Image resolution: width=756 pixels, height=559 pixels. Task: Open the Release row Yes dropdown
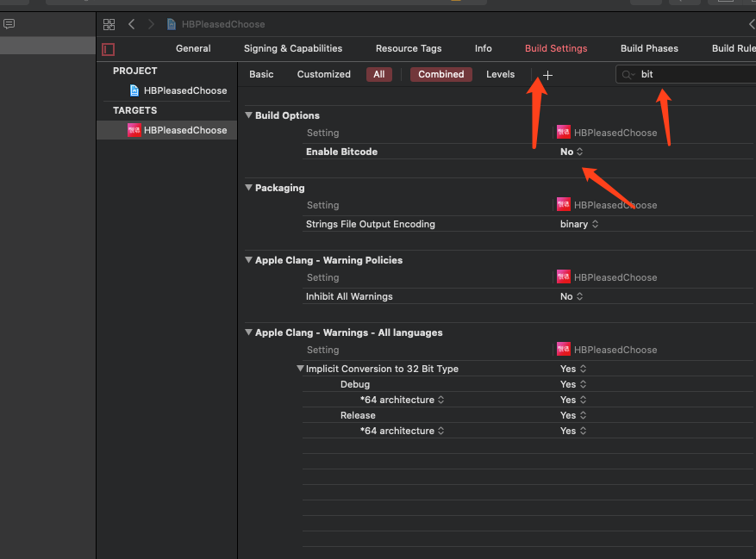point(573,415)
